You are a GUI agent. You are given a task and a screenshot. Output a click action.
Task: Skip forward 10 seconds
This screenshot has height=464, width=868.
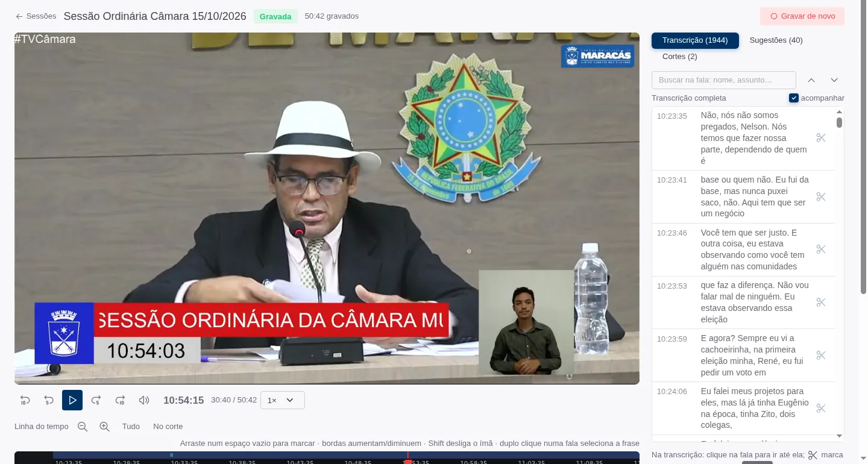(x=120, y=400)
